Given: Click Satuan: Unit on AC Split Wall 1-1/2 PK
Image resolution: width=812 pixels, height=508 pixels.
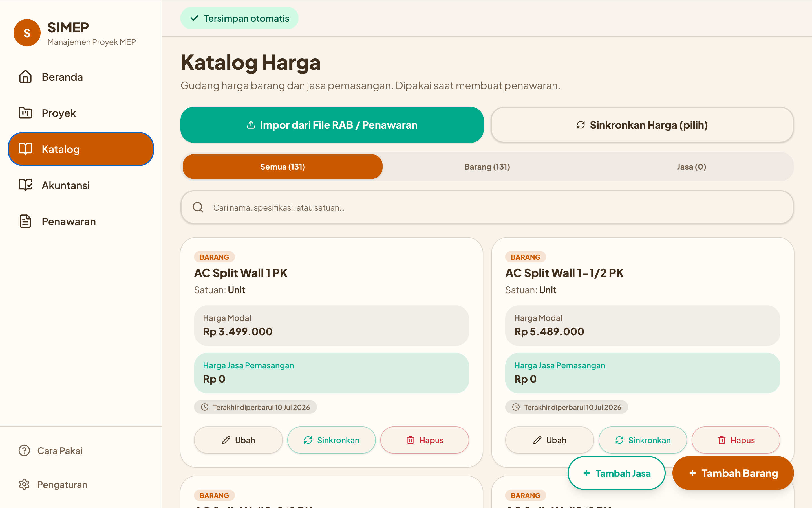Looking at the screenshot, I should tap(531, 290).
